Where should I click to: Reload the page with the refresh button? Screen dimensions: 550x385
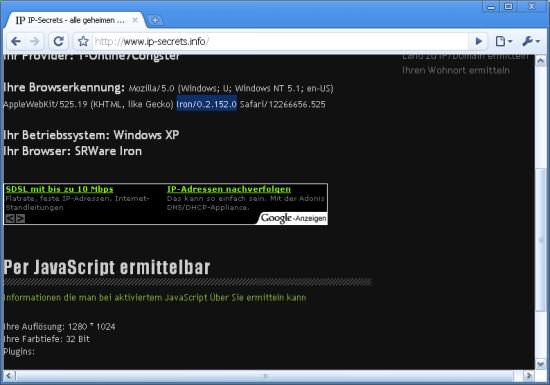(58, 41)
